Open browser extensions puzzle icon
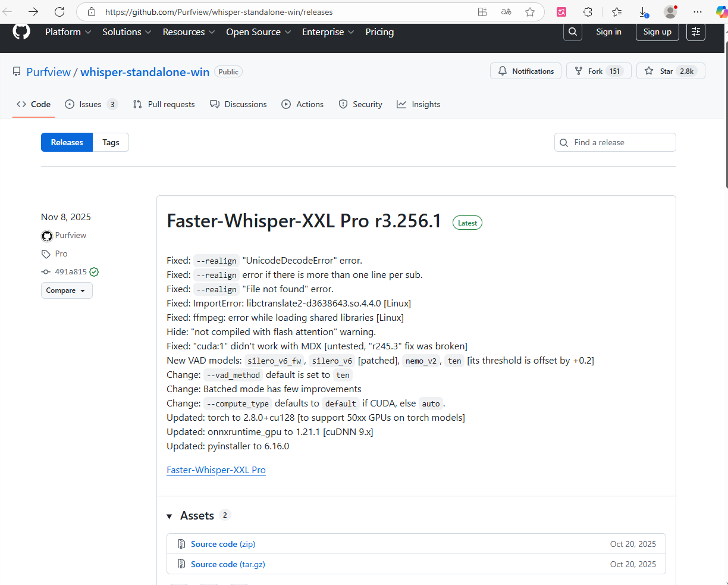The width and height of the screenshot is (728, 585). coord(588,12)
